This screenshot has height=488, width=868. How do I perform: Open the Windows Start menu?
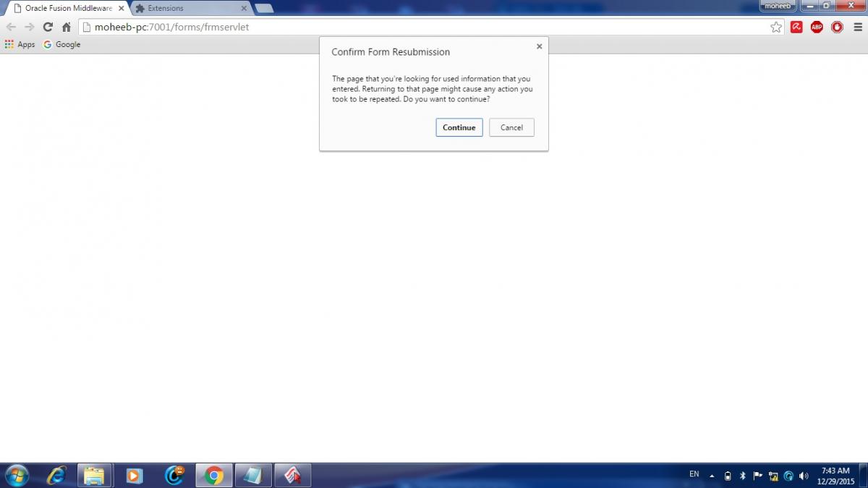pos(16,475)
